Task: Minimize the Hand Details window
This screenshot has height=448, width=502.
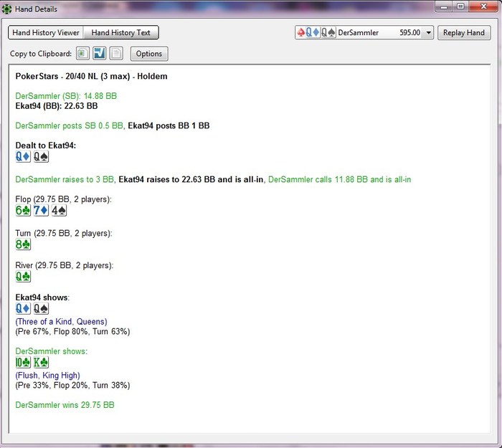Action: point(444,6)
